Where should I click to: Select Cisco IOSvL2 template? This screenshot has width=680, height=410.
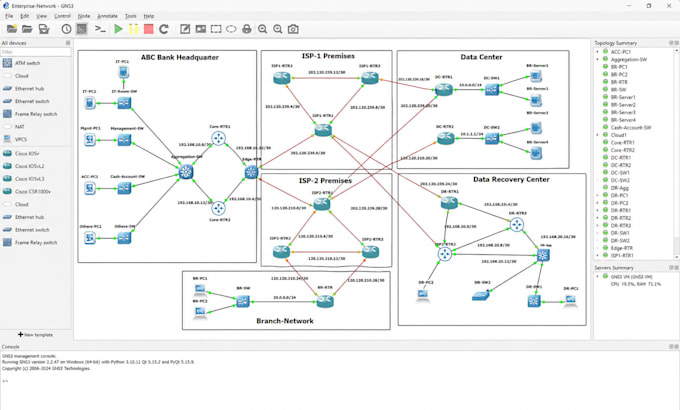(x=29, y=166)
